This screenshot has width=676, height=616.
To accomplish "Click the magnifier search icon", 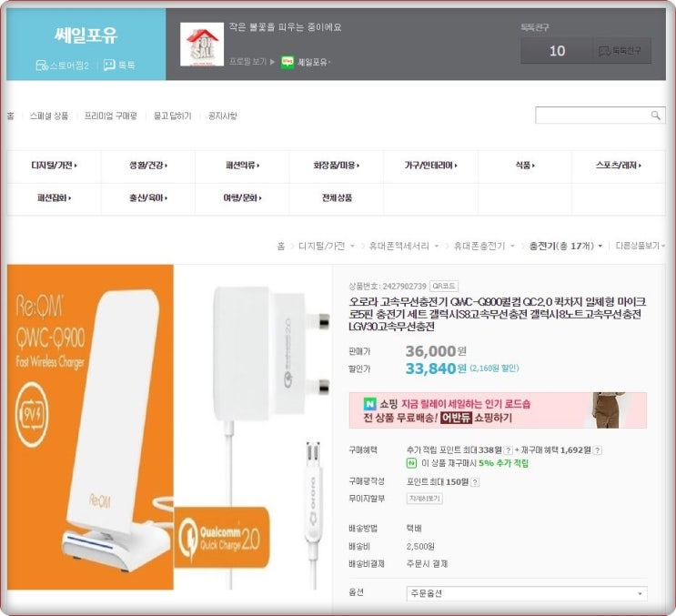I will [x=656, y=115].
